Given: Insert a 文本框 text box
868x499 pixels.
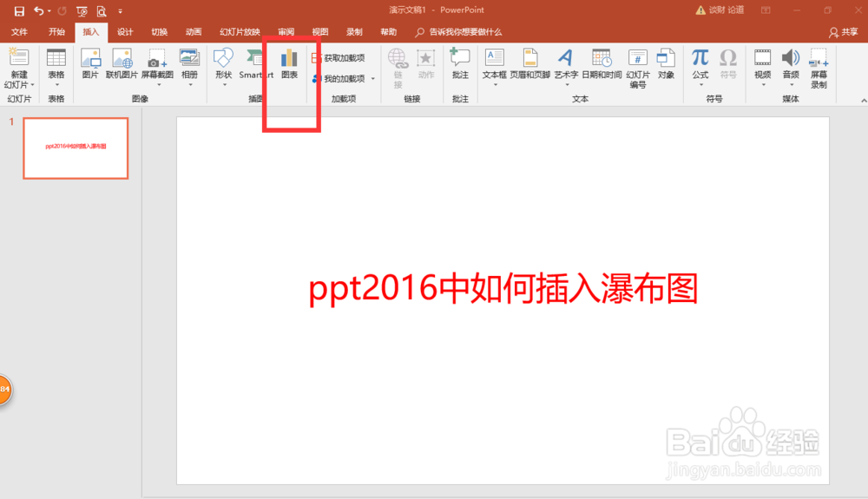Looking at the screenshot, I should click(x=495, y=64).
